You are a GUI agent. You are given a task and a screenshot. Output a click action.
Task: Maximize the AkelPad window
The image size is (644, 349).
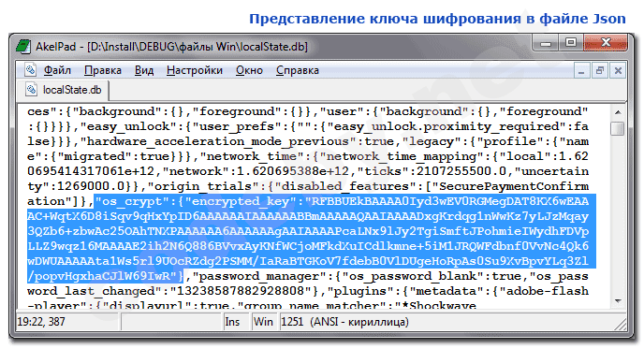click(570, 43)
